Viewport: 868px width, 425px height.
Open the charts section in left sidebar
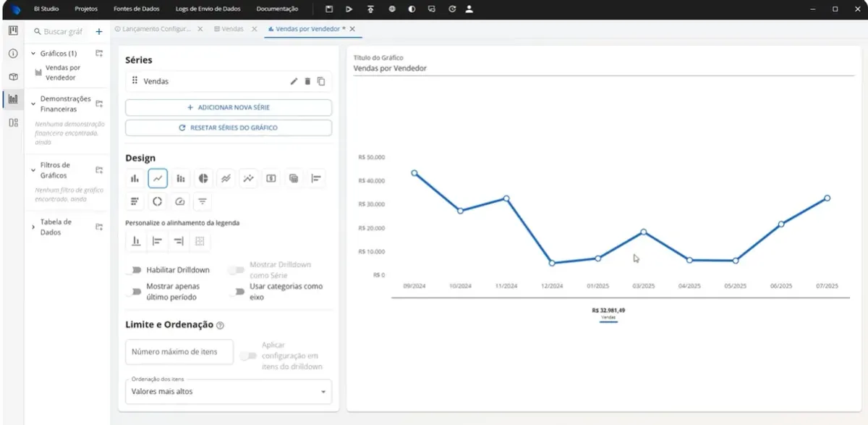pos(13,99)
